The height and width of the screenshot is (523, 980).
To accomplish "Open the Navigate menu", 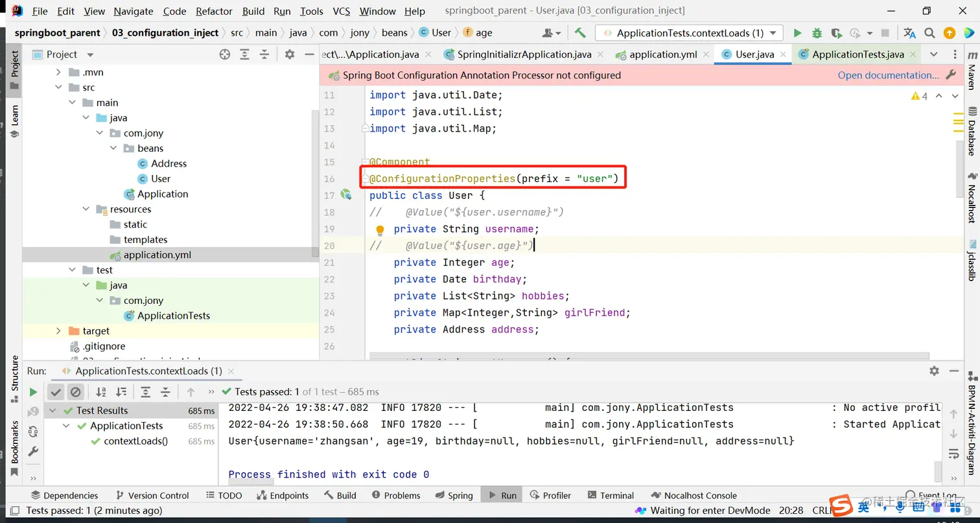I will [x=134, y=11].
